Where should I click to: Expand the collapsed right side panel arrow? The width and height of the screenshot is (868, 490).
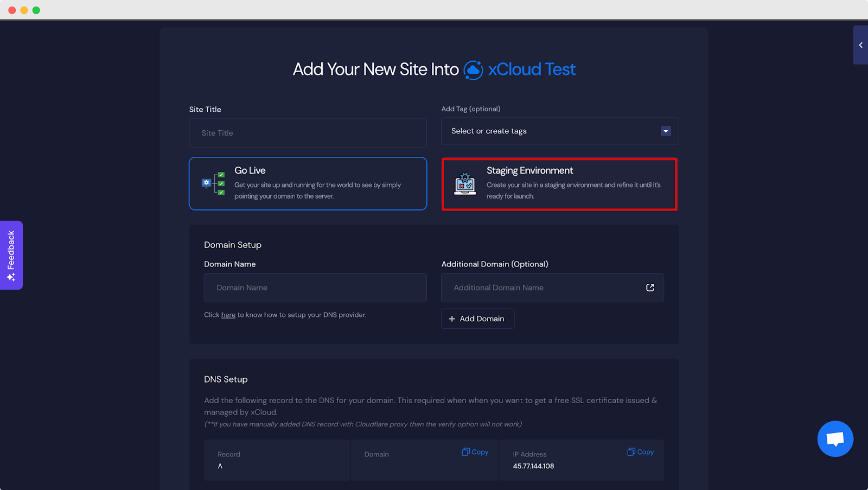click(860, 45)
